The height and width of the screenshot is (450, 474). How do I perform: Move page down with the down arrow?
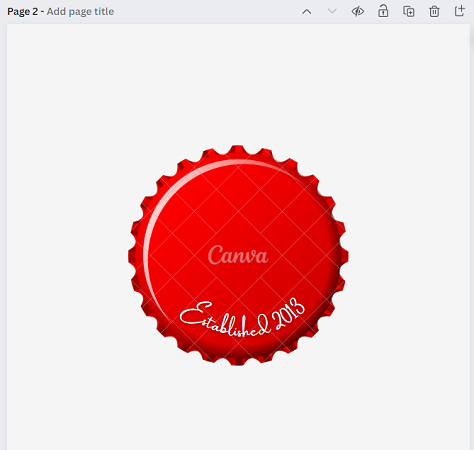(332, 12)
